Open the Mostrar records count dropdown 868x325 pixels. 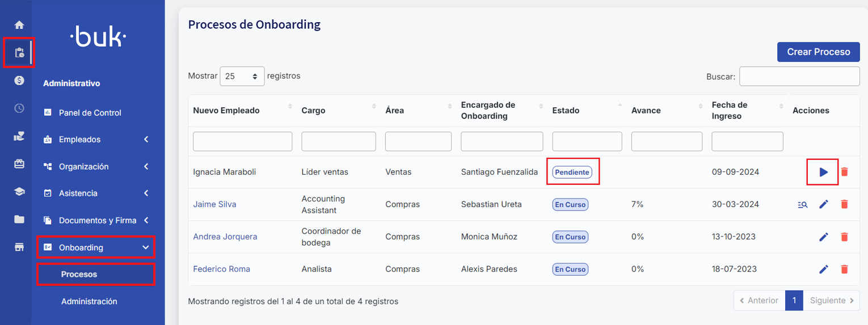(242, 76)
